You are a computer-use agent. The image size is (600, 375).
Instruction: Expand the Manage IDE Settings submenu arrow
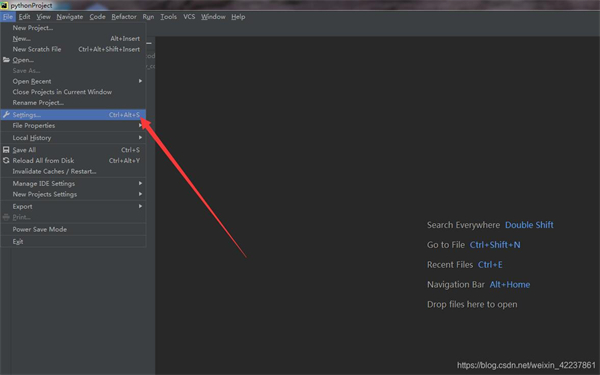[140, 183]
